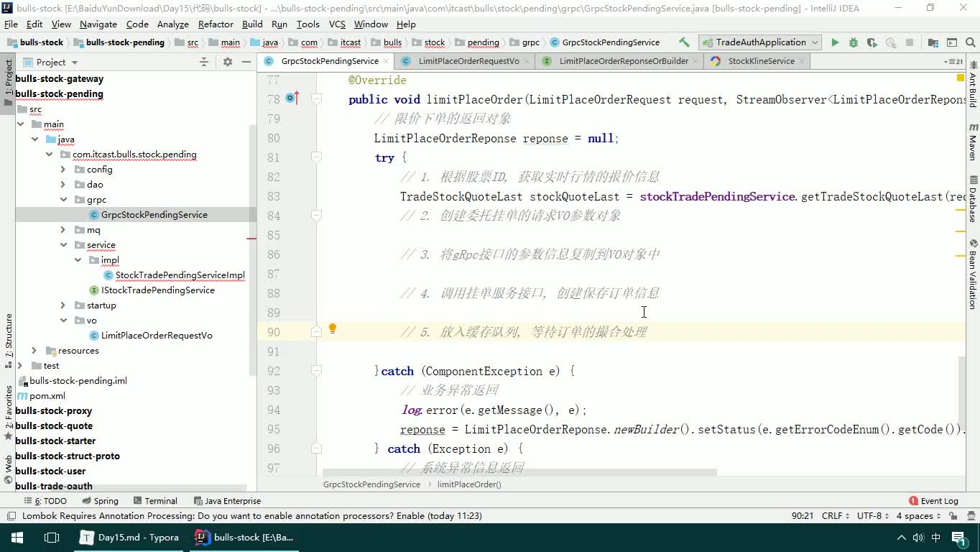Collapse the vo folder
Viewport: 980px width, 552px height.
pos(63,321)
